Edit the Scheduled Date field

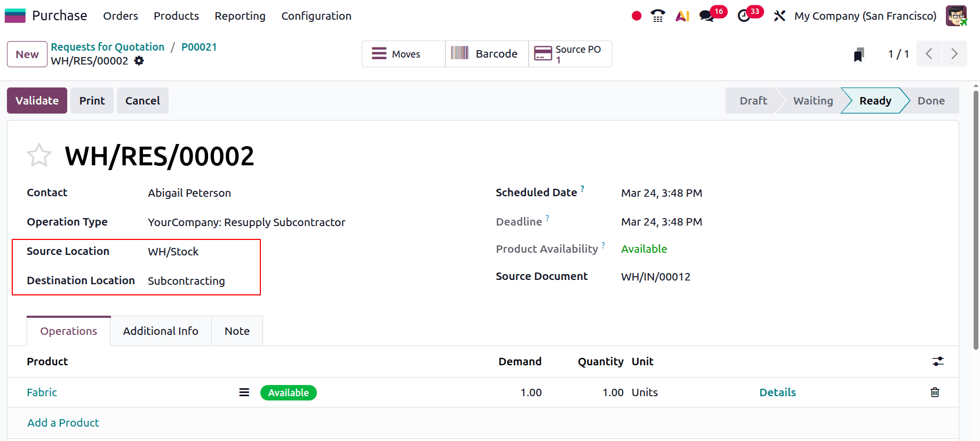pos(662,193)
